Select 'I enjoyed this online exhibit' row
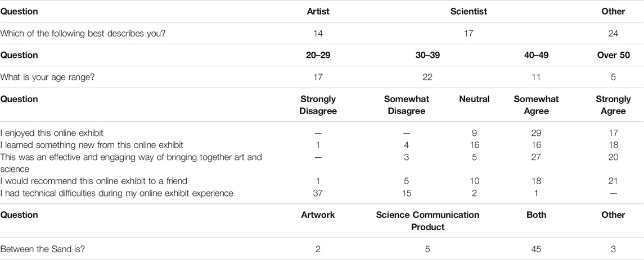This screenshot has width=644, height=260. pos(322,133)
